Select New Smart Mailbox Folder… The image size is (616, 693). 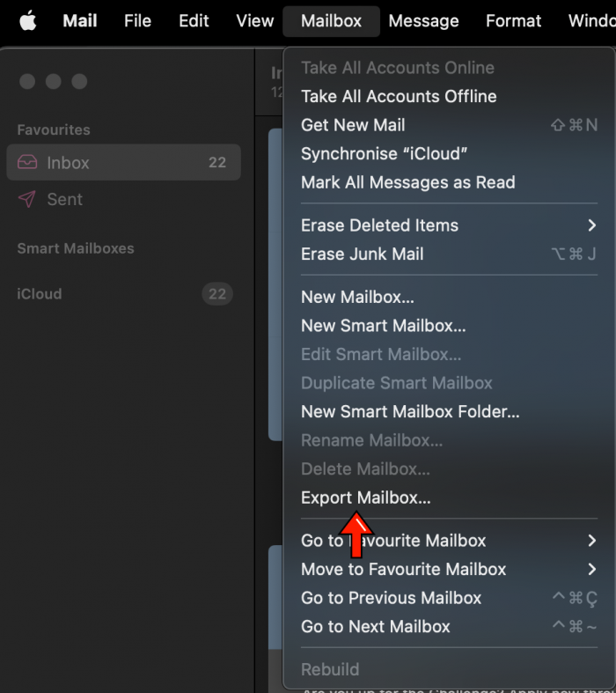coord(449,412)
